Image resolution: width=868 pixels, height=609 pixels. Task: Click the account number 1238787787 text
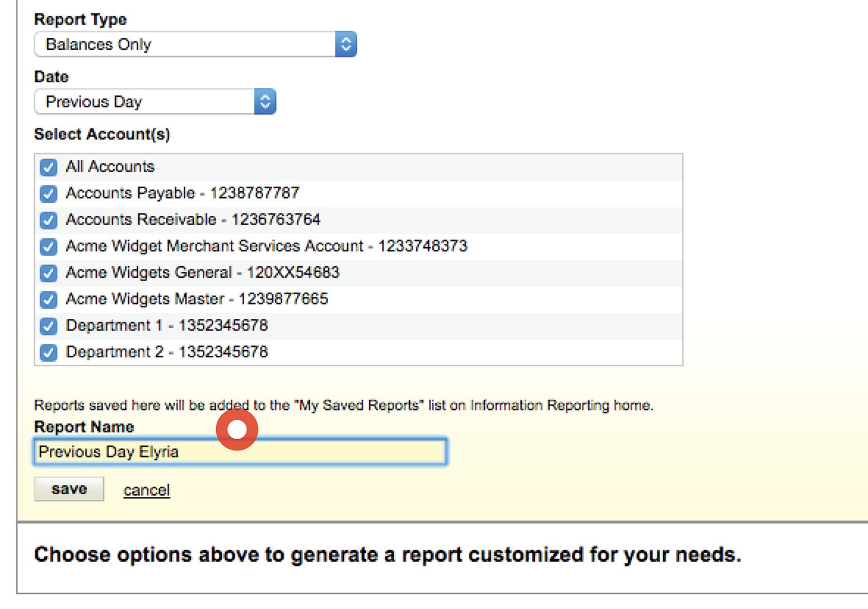(x=254, y=193)
